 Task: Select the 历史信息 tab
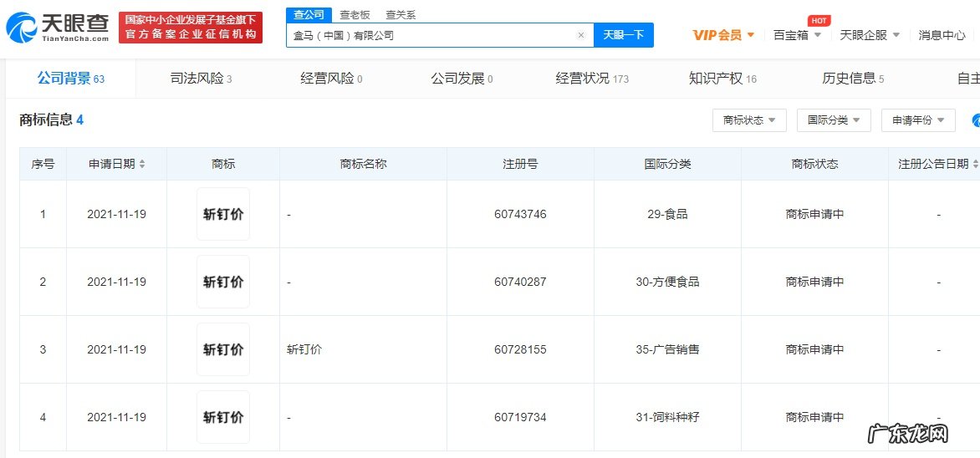(853, 79)
